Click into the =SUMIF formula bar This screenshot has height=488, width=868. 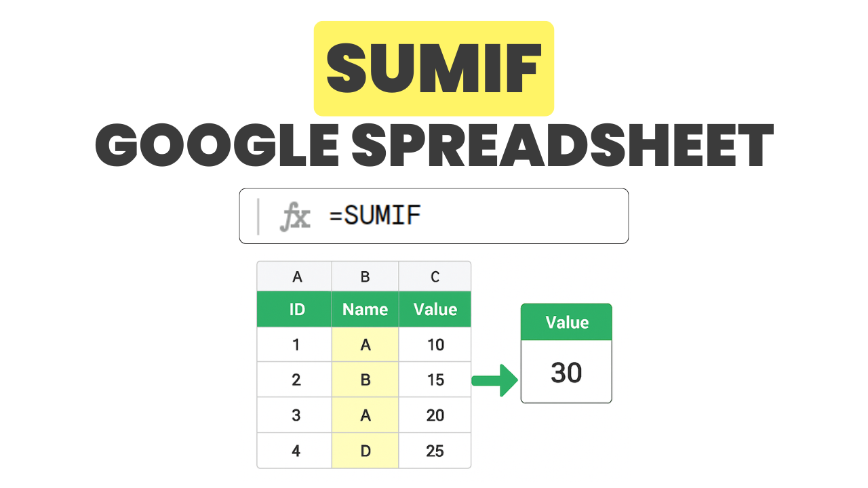475,216
